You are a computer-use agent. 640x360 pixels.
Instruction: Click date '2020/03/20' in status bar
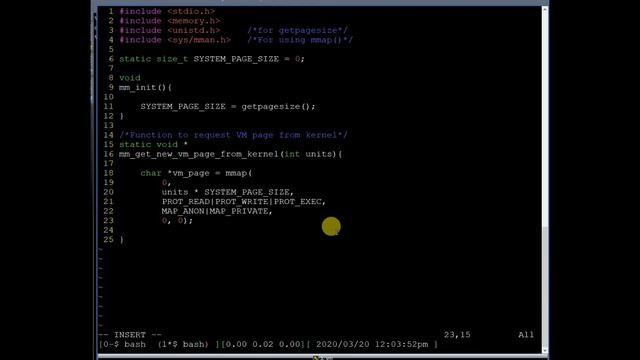point(342,344)
